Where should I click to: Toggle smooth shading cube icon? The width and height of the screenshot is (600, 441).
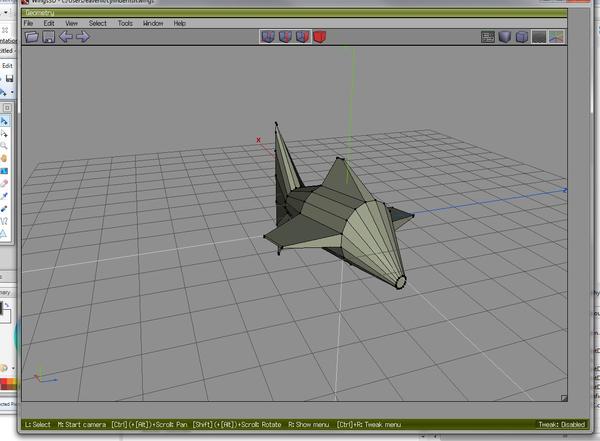pyautogui.click(x=505, y=37)
